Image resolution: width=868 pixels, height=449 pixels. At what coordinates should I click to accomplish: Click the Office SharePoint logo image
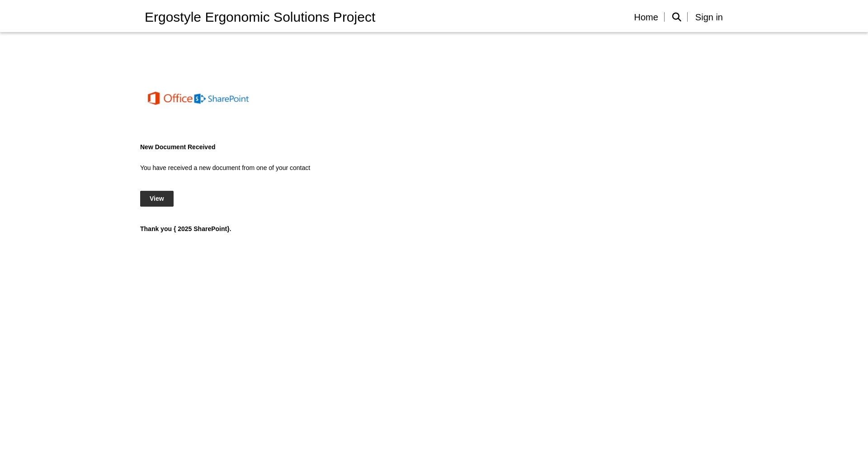click(x=198, y=98)
